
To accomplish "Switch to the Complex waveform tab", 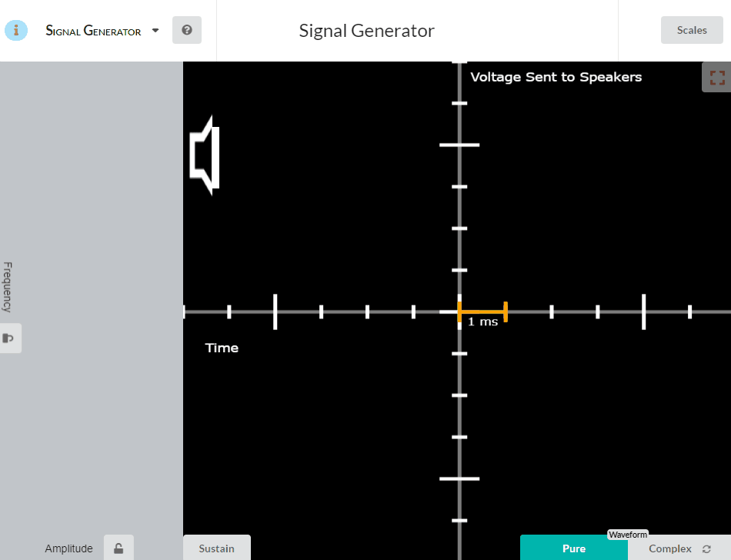I will (x=669, y=548).
